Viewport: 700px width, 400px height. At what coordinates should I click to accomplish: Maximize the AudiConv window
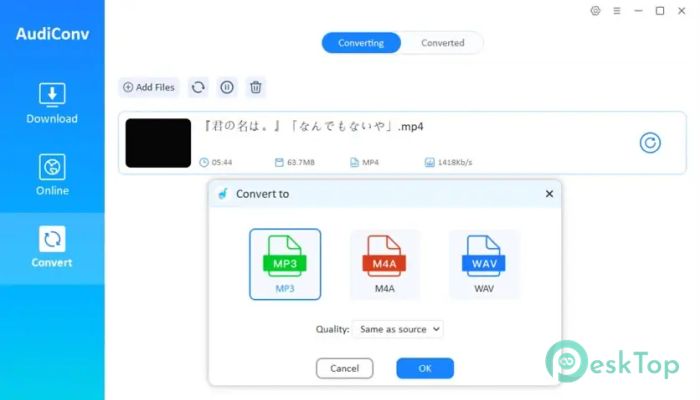[660, 11]
